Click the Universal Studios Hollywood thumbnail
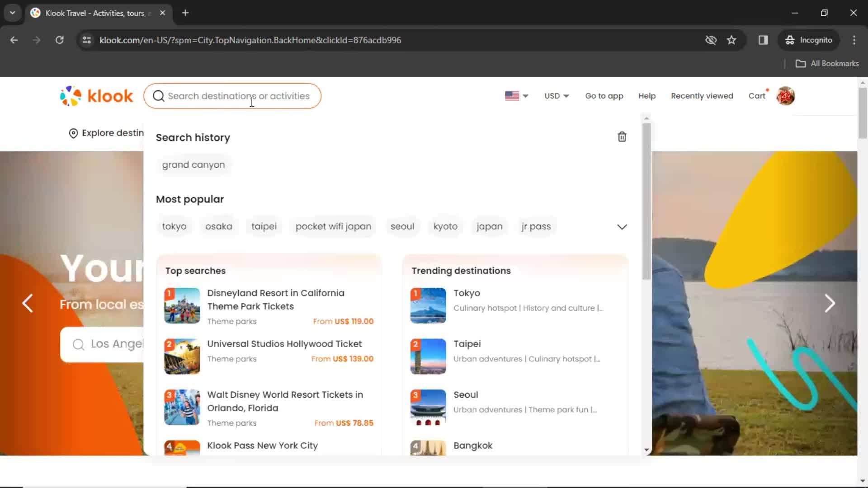This screenshot has height=488, width=868. pyautogui.click(x=182, y=357)
